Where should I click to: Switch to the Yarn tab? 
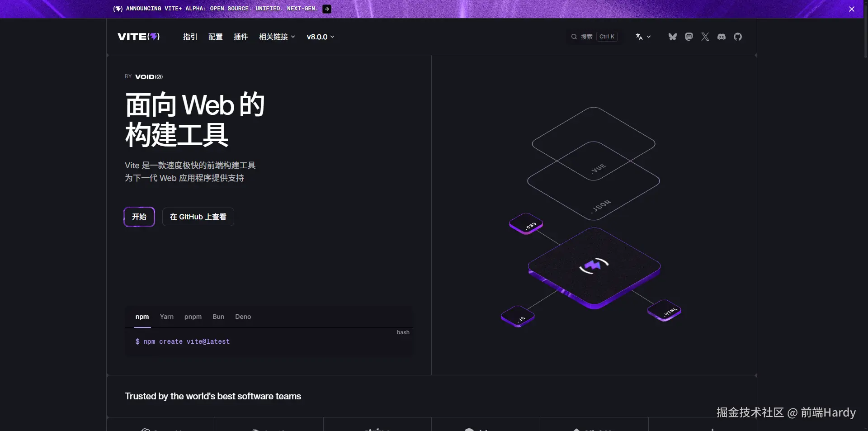pyautogui.click(x=167, y=317)
